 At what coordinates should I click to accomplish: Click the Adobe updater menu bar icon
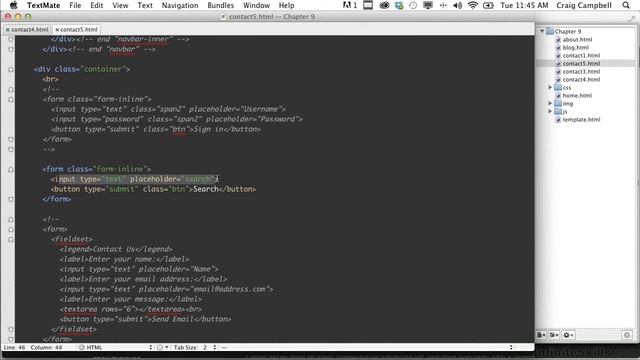pyautogui.click(x=349, y=5)
